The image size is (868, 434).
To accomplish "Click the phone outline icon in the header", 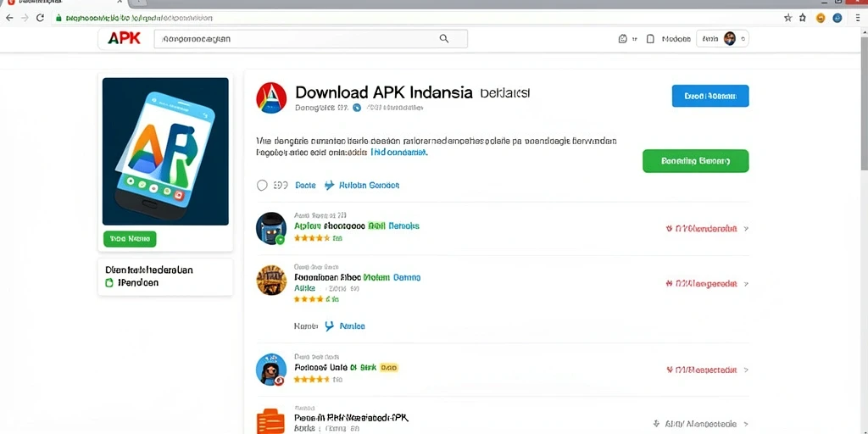I will pos(650,39).
